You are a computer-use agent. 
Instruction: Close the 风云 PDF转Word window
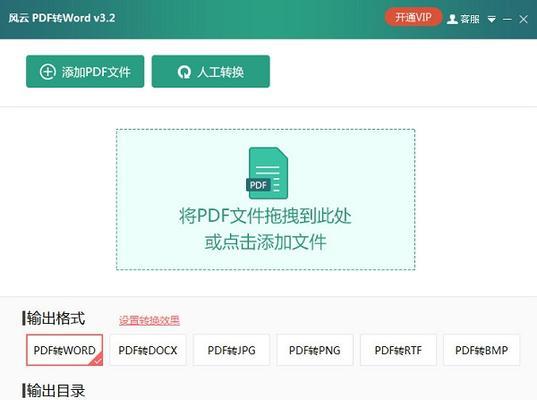pyautogui.click(x=523, y=19)
